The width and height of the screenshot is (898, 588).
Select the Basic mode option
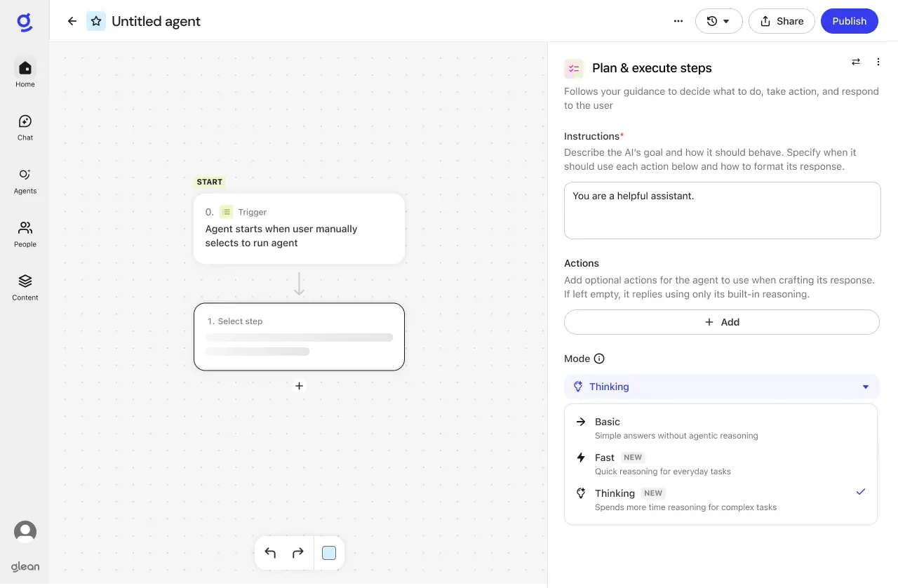click(x=721, y=428)
